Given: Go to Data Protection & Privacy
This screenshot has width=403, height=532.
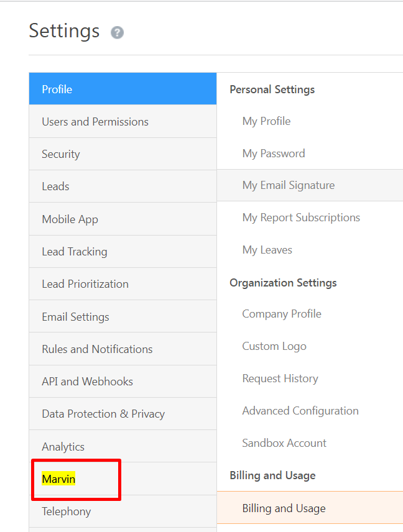Looking at the screenshot, I should click(x=103, y=414).
